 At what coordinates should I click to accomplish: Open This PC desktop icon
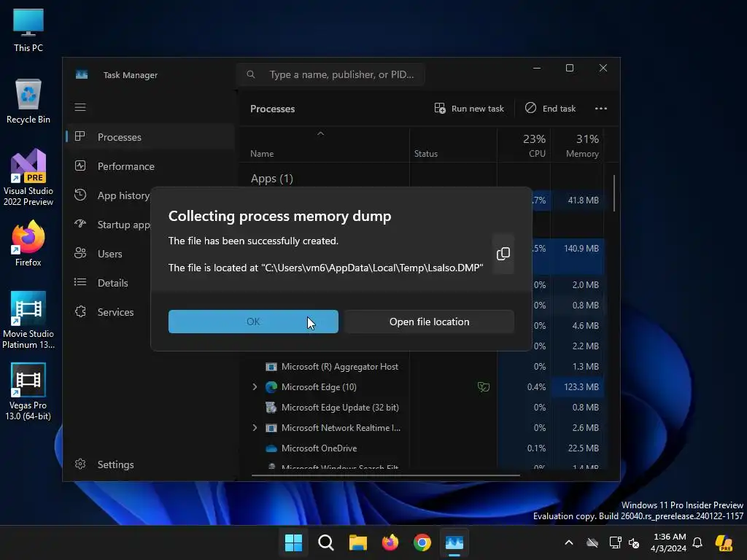(28, 30)
